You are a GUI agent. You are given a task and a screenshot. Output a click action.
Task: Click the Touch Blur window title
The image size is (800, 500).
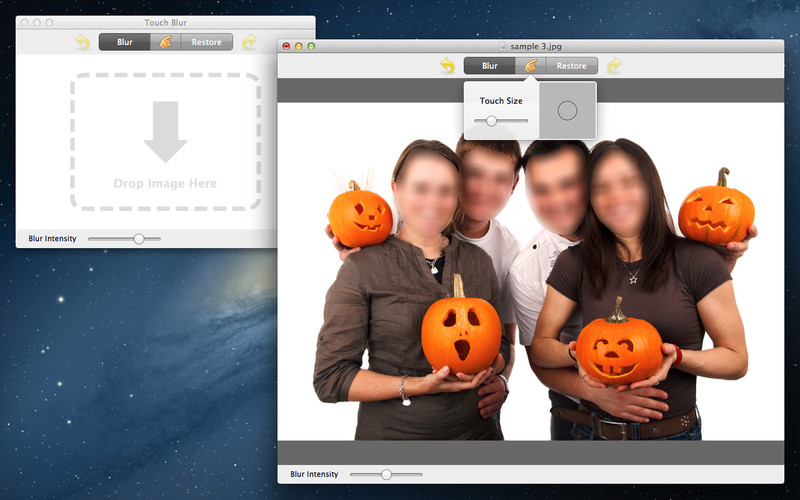pyautogui.click(x=165, y=22)
